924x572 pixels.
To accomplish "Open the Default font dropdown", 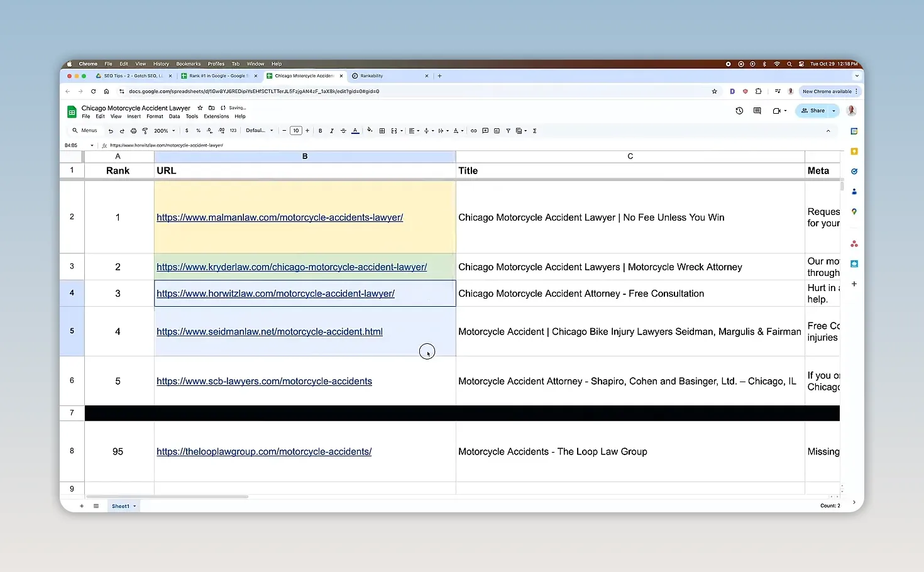I will 260,131.
